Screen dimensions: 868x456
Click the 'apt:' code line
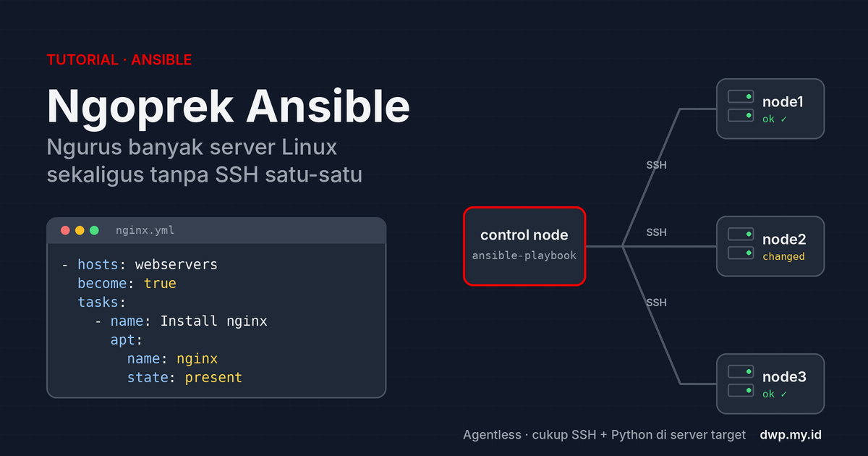[127, 339]
